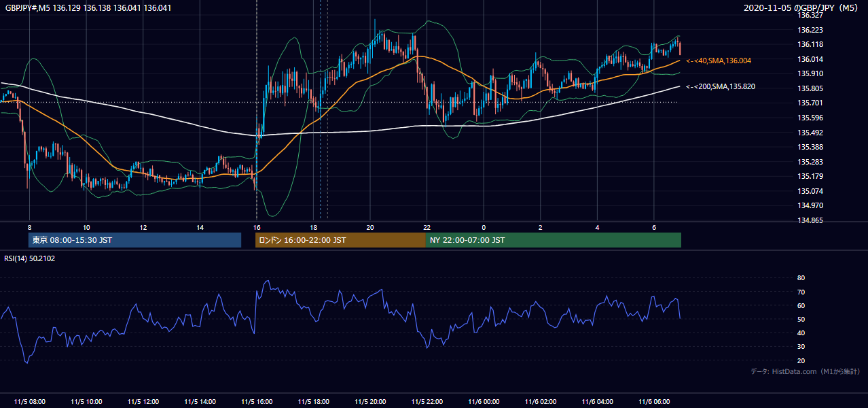Click the hour label 20 on time axis
Viewport: 868px width, 408px height.
coord(370,227)
